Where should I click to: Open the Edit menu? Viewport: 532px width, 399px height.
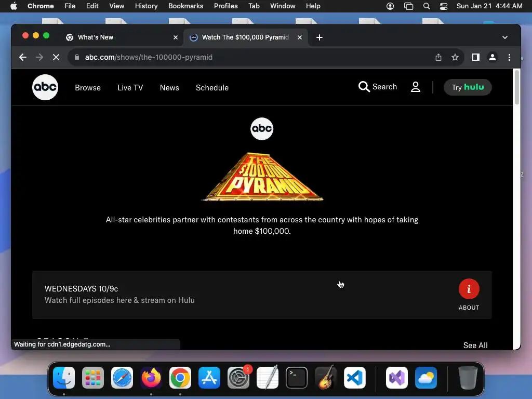(x=92, y=6)
